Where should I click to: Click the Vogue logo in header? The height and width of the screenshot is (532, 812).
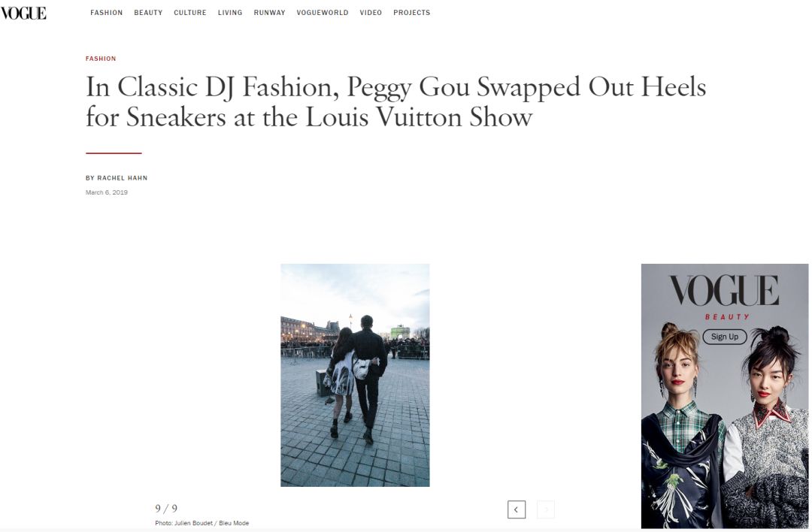[23, 13]
